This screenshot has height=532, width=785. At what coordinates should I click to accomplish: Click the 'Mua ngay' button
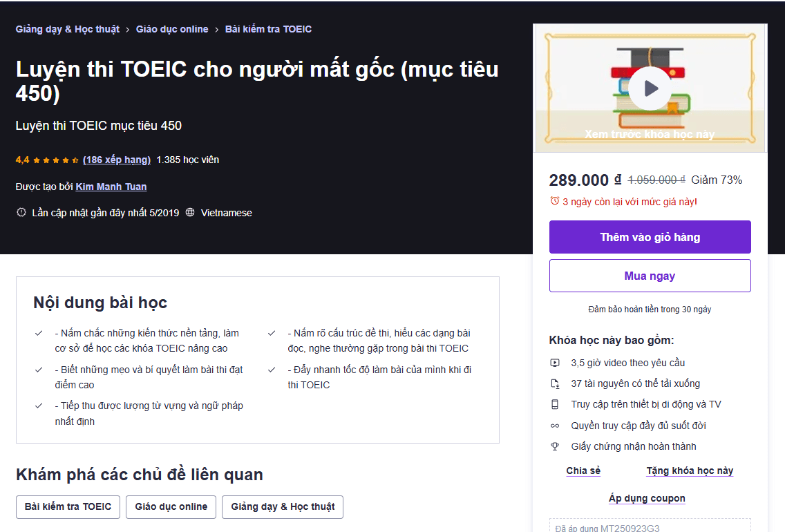tap(650, 276)
